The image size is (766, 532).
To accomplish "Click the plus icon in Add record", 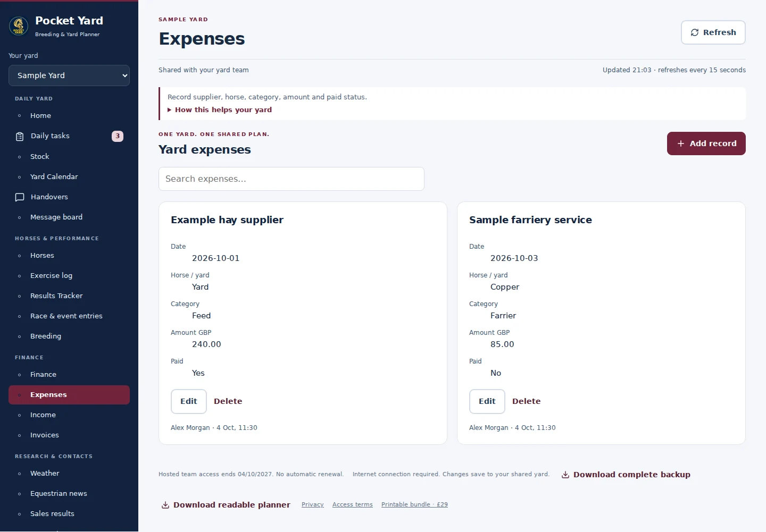I will [680, 143].
